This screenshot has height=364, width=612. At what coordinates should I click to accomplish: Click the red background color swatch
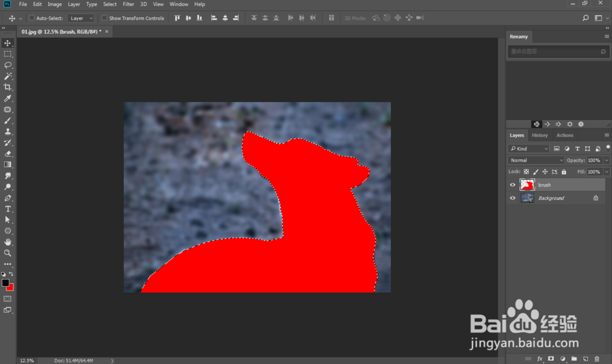[x=11, y=288]
